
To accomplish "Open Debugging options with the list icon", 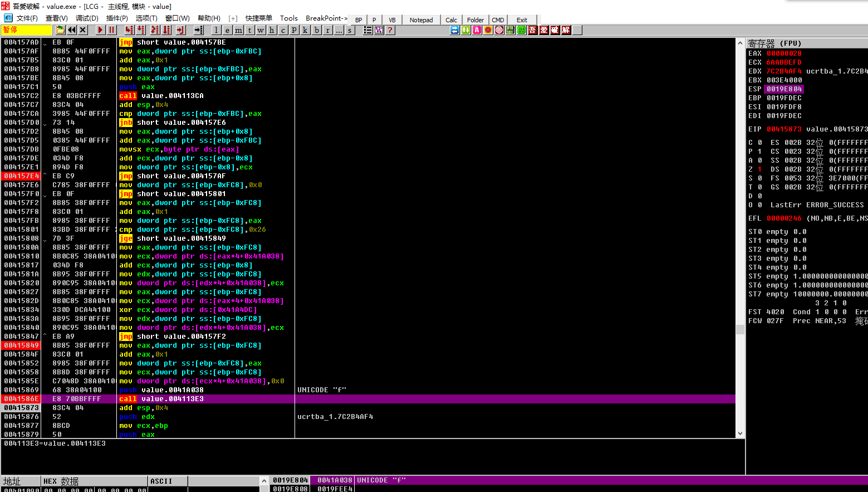I will [x=367, y=30].
